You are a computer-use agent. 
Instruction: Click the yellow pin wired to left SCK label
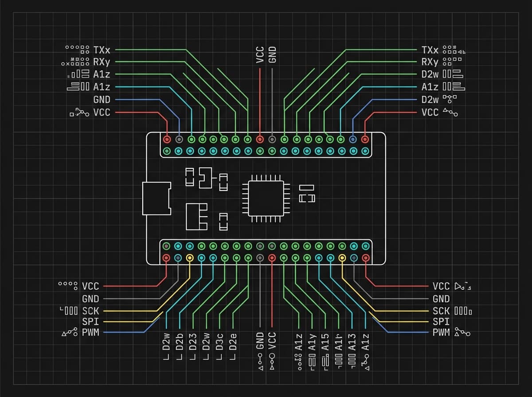(x=190, y=257)
